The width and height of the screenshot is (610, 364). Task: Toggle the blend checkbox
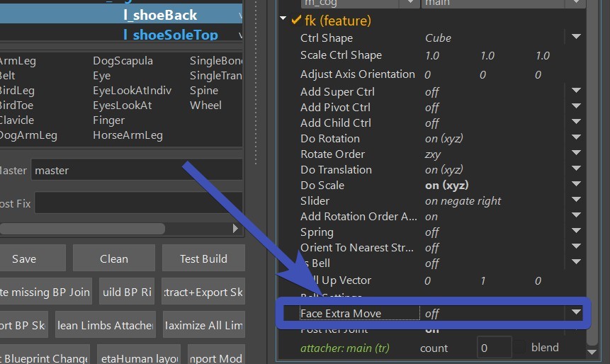click(x=520, y=347)
